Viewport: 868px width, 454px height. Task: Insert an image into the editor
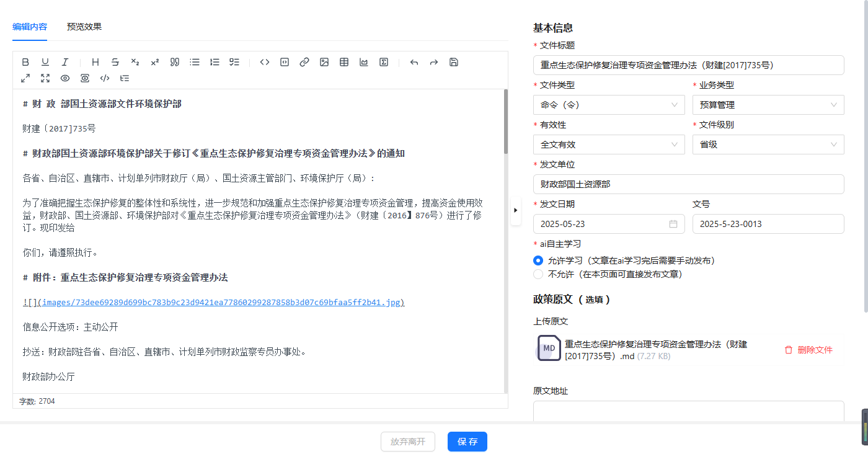(x=324, y=62)
